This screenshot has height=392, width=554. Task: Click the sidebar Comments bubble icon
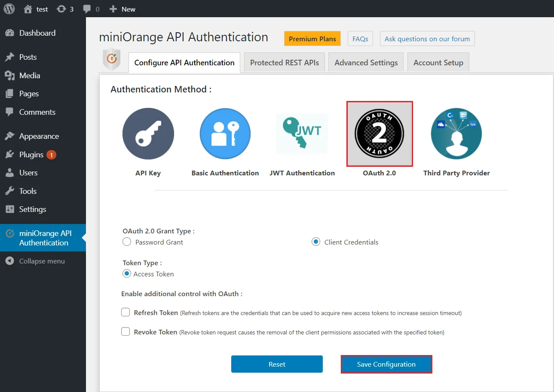pos(9,112)
